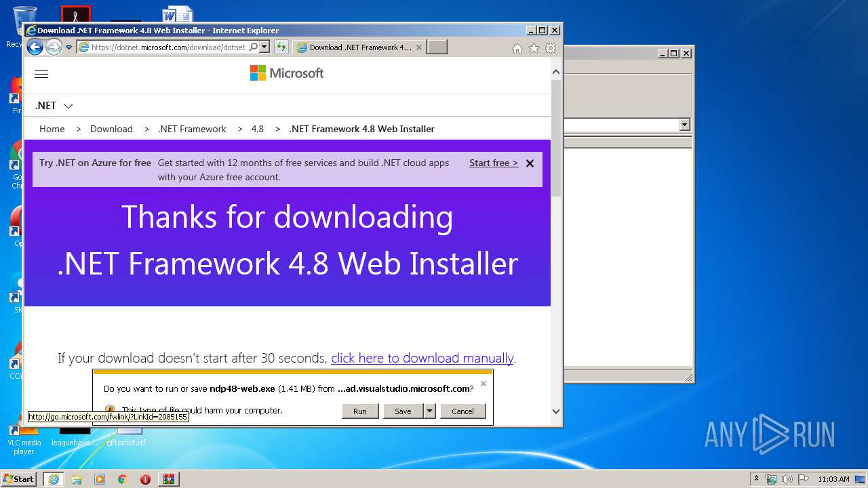Image resolution: width=868 pixels, height=488 pixels.
Task: Go to the Home breadcrumb
Action: [x=52, y=129]
